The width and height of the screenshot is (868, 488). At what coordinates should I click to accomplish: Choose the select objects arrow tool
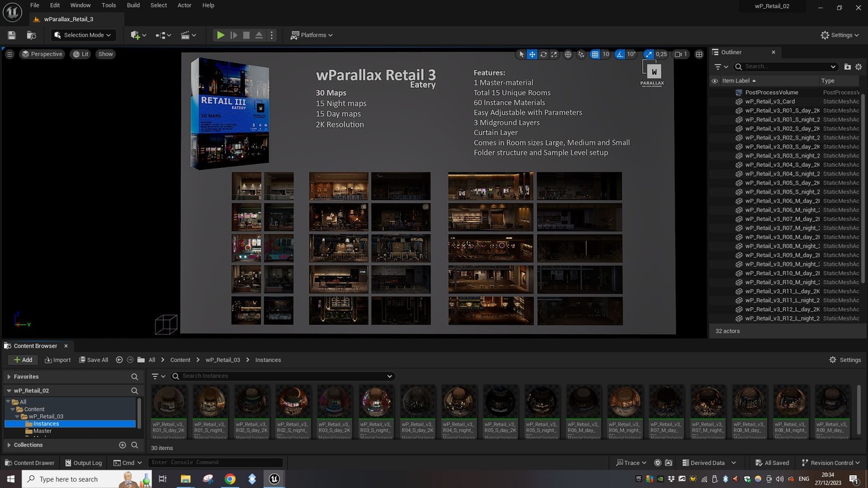tap(521, 54)
